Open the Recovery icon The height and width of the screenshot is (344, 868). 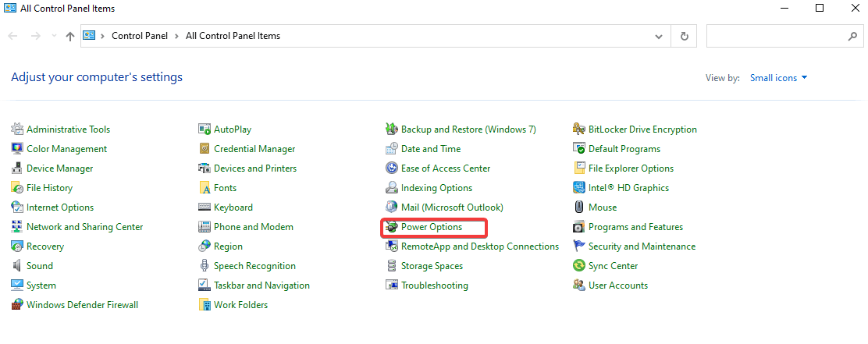click(x=17, y=246)
